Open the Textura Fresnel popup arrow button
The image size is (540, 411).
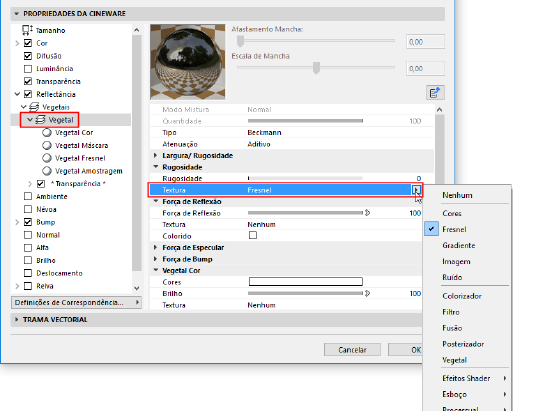click(x=416, y=190)
